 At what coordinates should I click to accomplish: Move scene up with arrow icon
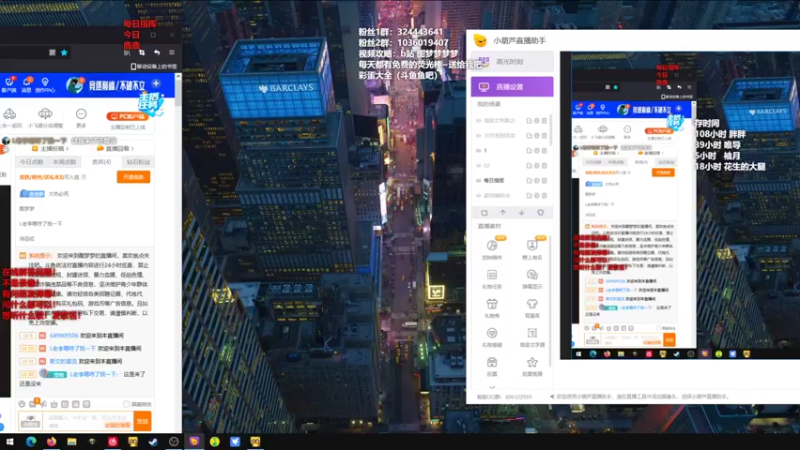point(503,213)
